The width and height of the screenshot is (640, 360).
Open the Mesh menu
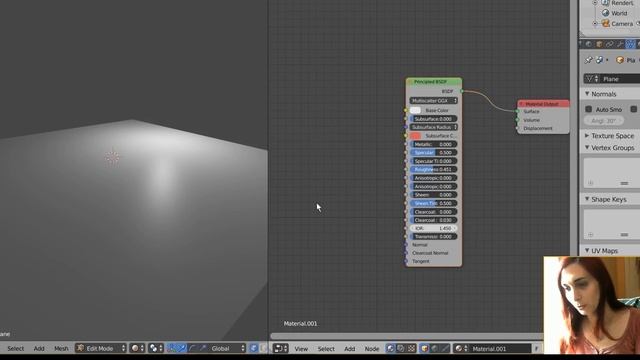(61, 349)
